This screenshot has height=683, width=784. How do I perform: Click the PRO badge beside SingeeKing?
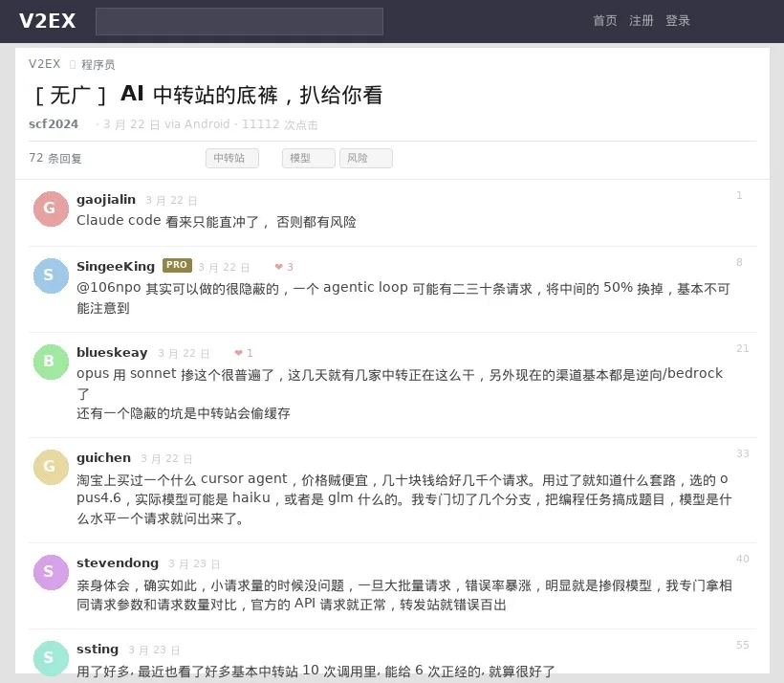pyautogui.click(x=177, y=266)
